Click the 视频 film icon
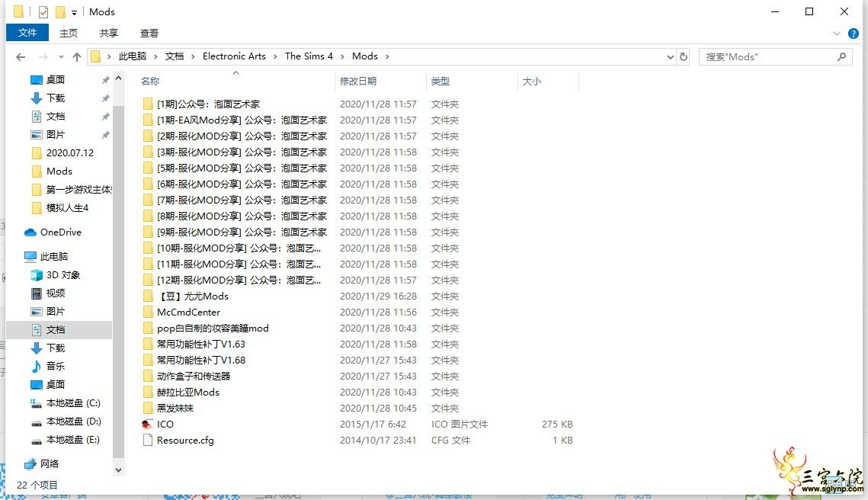 point(37,293)
